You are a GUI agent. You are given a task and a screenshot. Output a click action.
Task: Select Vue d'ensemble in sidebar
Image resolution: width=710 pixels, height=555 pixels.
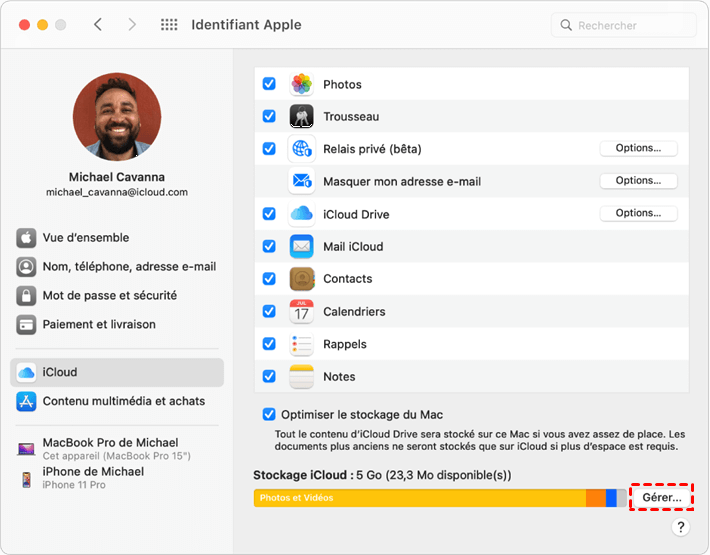pos(85,238)
